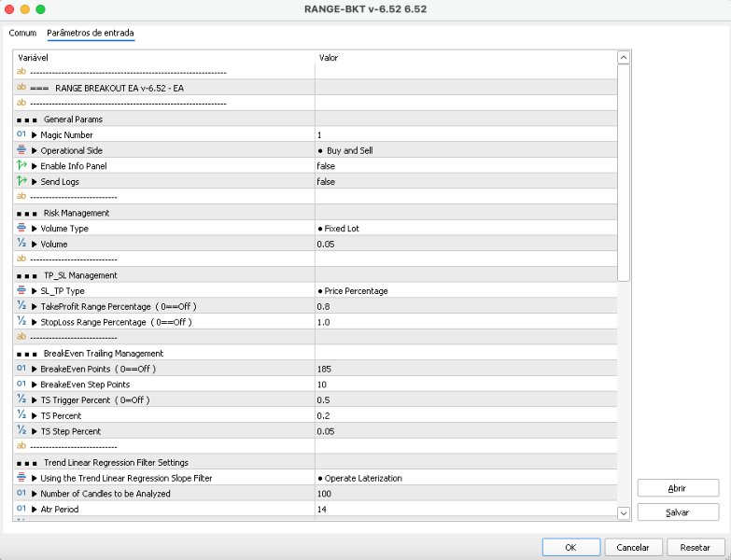Click the double-type icon beside Volume
Viewport: 731px width, 560px height.
coord(21,244)
